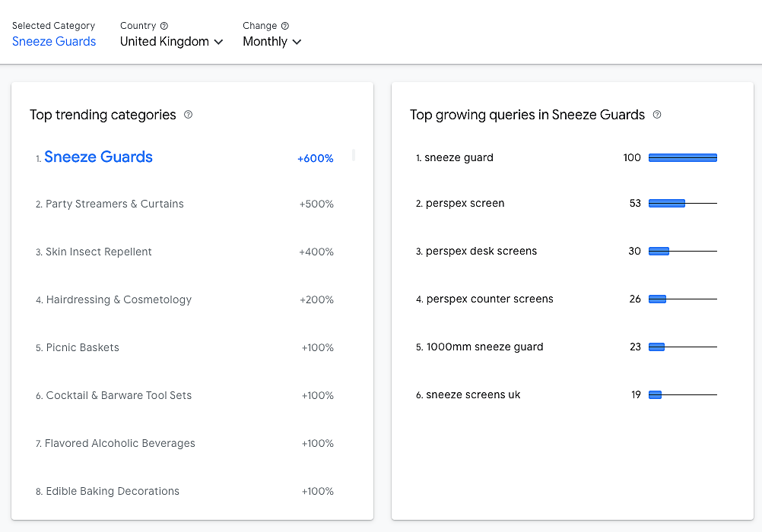Click the Sneeze Guards selected category link

pyautogui.click(x=54, y=42)
